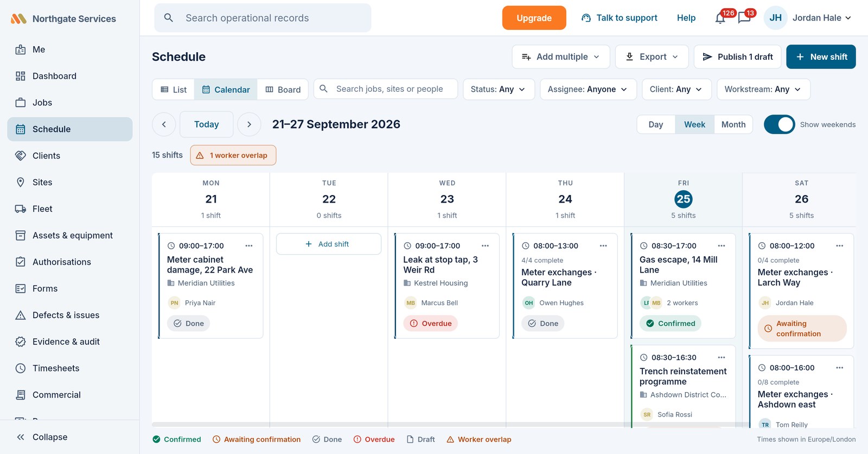Open Clients in the sidebar
868x454 pixels.
click(x=69, y=156)
